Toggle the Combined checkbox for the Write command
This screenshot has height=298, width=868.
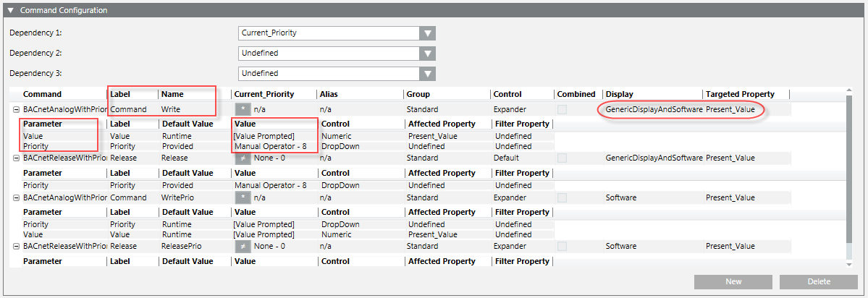coord(562,109)
